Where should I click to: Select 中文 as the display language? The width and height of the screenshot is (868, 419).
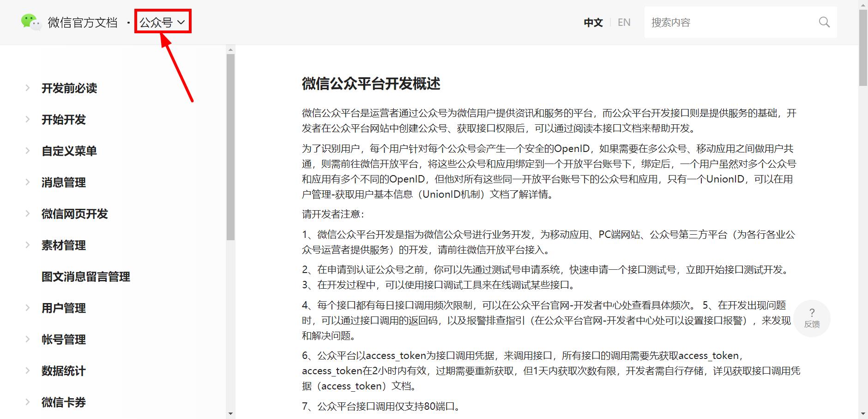(593, 22)
